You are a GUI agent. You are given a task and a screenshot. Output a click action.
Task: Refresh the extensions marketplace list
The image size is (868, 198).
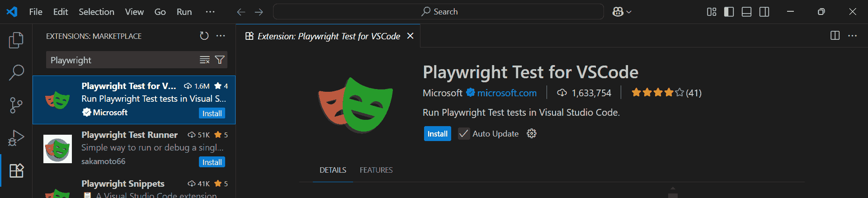204,36
